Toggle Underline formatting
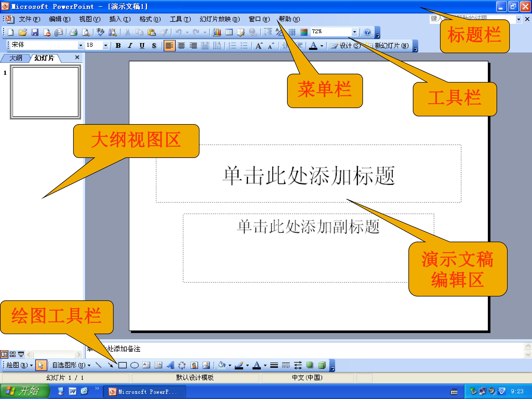The image size is (532, 399). [142, 45]
